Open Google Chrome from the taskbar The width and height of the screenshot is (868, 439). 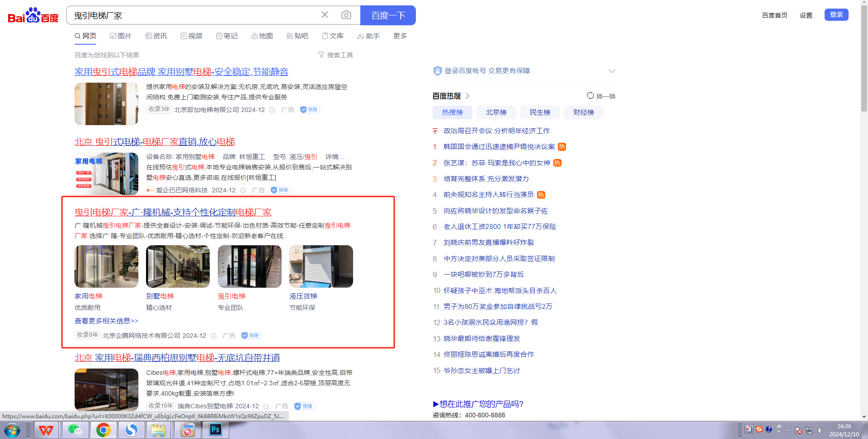click(x=103, y=430)
